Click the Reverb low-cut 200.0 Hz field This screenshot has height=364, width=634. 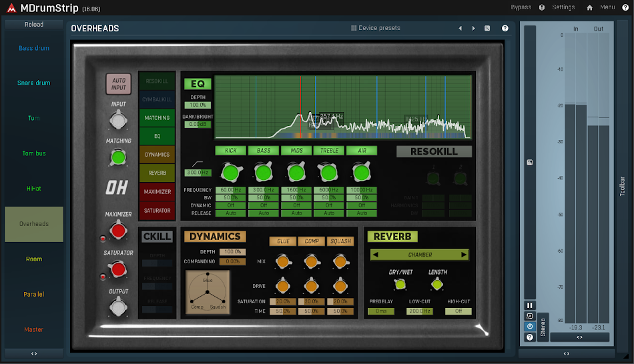420,311
